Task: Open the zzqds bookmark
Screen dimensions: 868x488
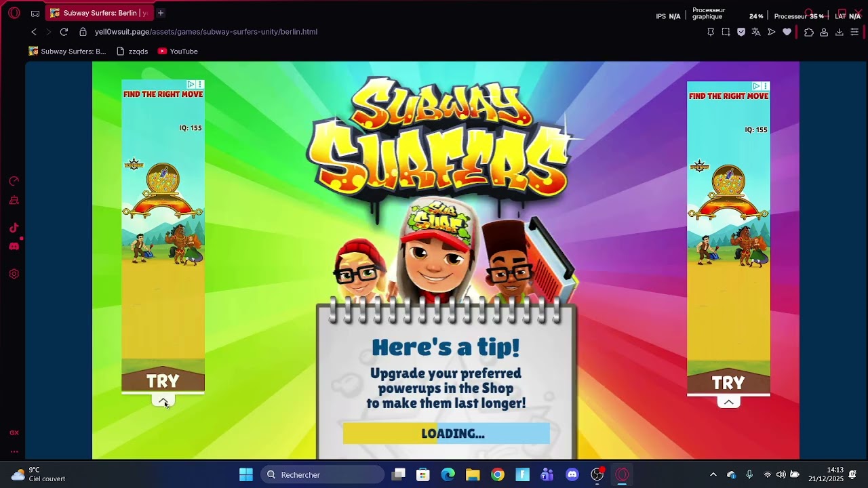Action: tap(132, 52)
